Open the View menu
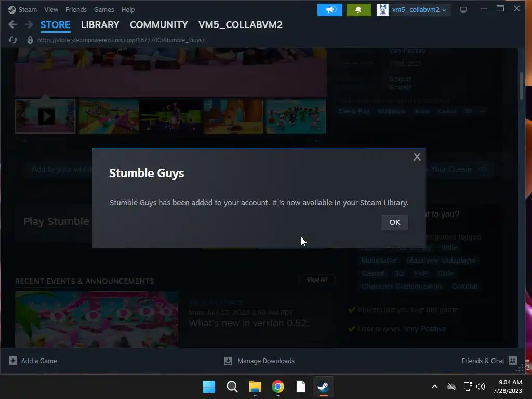 click(x=51, y=9)
